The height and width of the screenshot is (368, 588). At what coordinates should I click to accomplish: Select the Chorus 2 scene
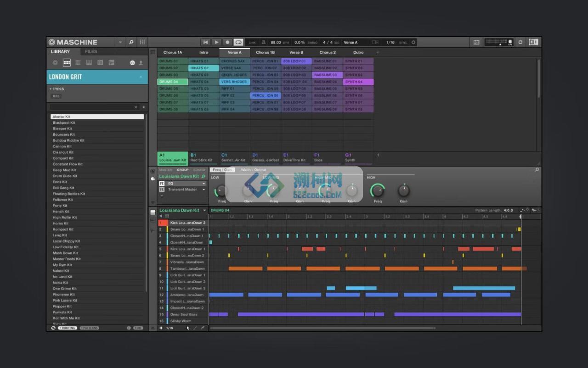[328, 52]
